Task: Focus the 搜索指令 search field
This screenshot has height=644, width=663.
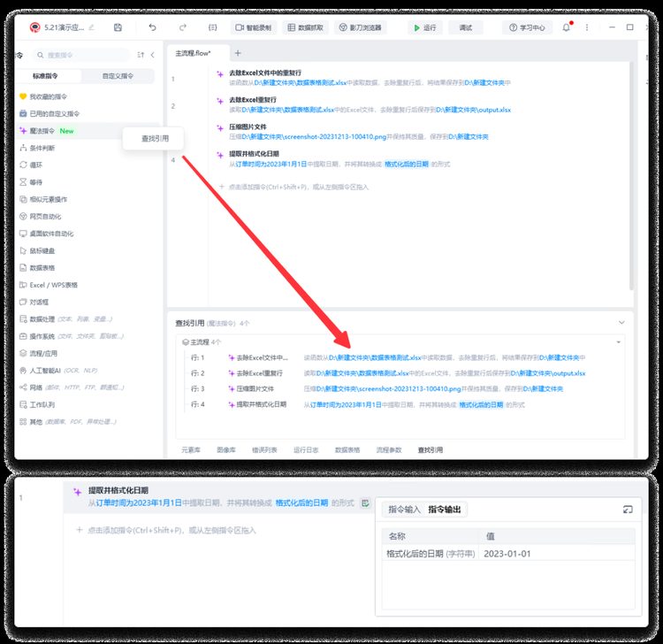Action: 81,55
